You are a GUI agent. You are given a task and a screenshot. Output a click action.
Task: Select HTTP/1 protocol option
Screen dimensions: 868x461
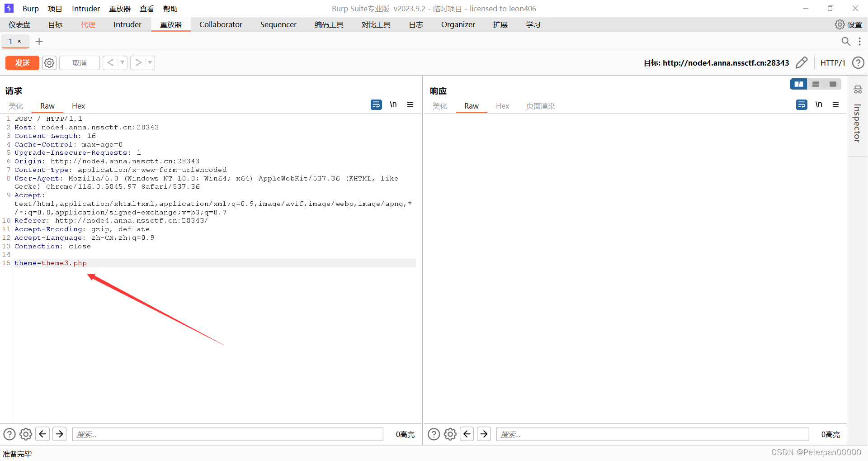click(x=833, y=63)
